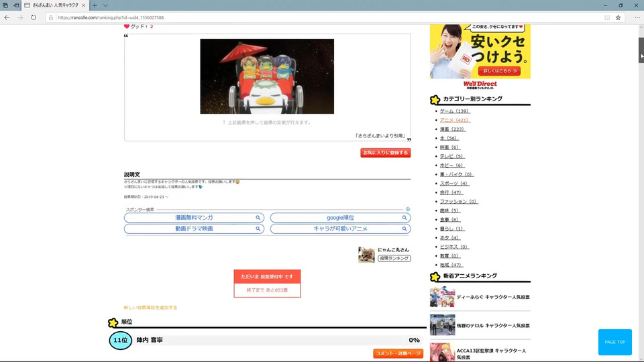The image size is (644, 362).
Task: Open reading view icon in address bar
Action: (x=607, y=17)
